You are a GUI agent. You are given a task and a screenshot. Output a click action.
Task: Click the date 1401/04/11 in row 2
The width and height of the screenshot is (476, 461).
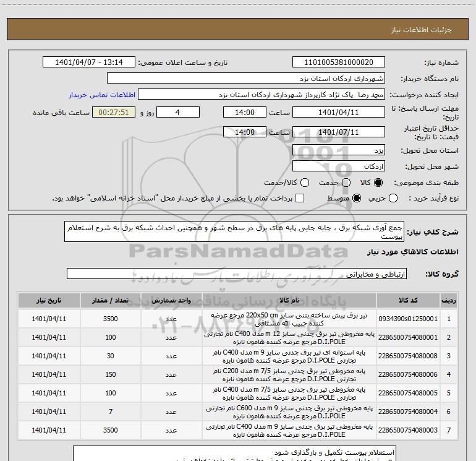point(49,337)
